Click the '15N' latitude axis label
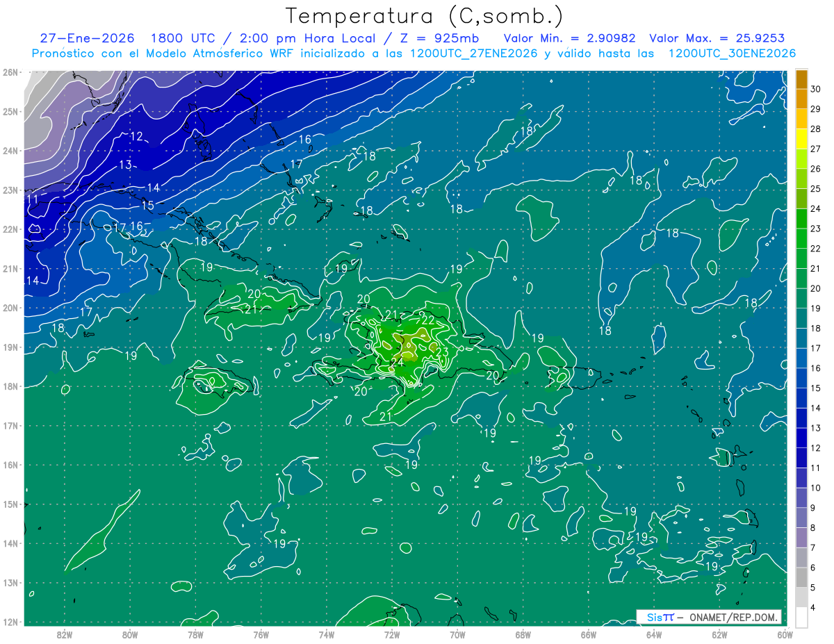This screenshot has height=644, width=834. tap(10, 504)
